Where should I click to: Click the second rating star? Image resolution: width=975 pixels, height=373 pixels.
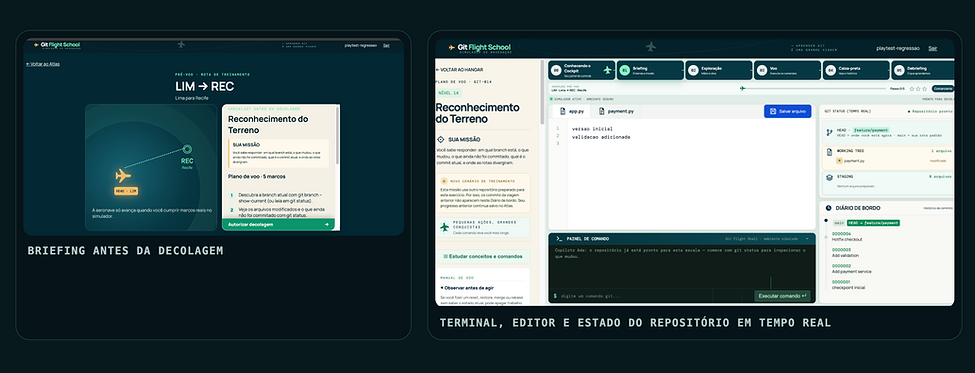coord(918,88)
